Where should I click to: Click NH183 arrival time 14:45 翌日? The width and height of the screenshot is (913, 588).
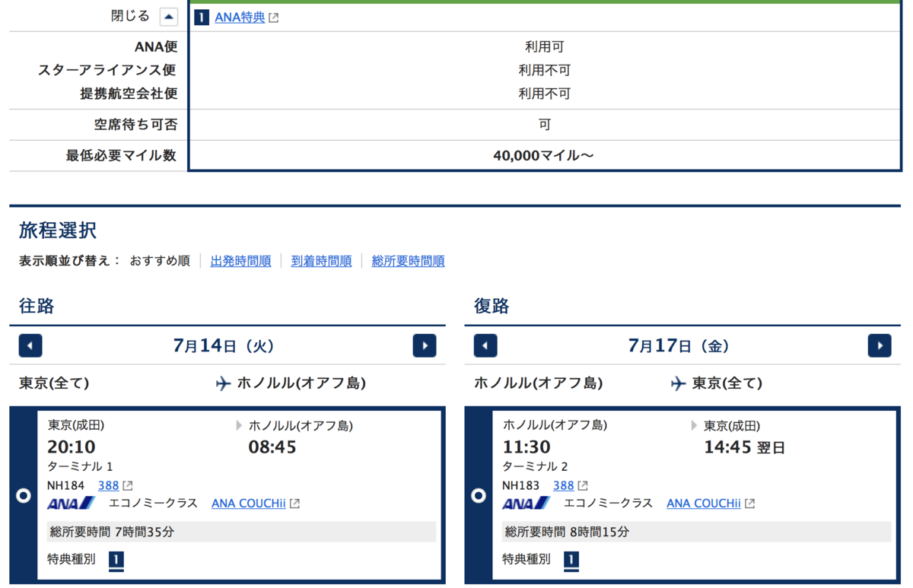744,447
